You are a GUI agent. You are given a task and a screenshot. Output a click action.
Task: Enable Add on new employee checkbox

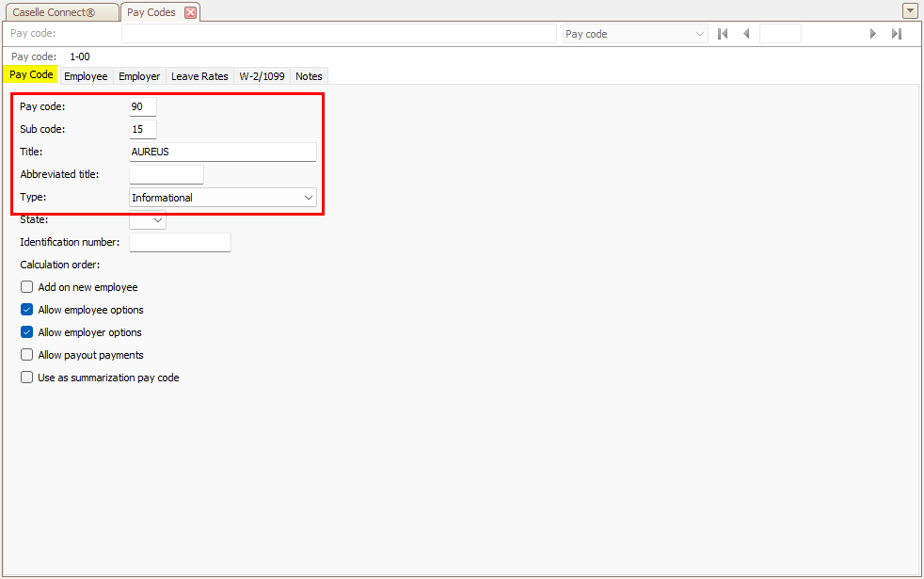tap(27, 287)
